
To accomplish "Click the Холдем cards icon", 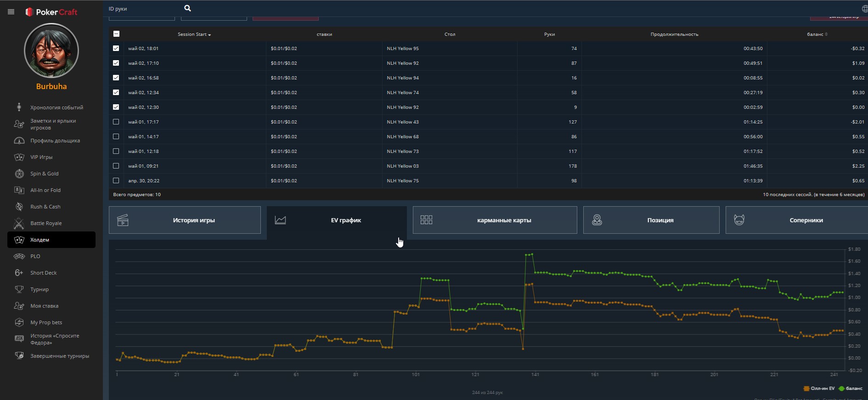I will click(19, 240).
